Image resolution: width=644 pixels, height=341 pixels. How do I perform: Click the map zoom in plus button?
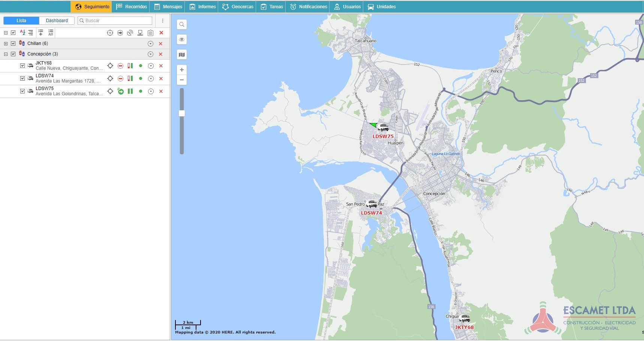point(182,70)
